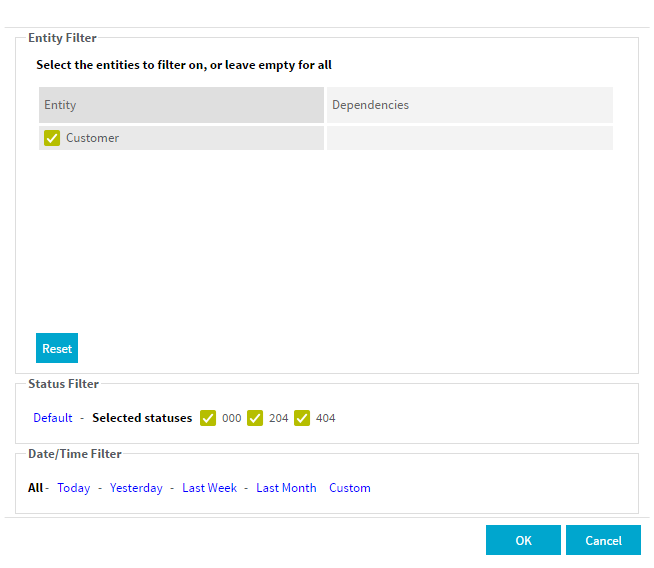Toggle the 204 status checkbox

pyautogui.click(x=255, y=418)
